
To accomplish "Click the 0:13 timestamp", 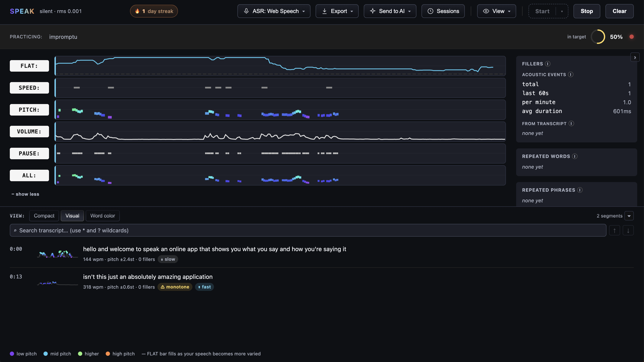I will (16, 277).
